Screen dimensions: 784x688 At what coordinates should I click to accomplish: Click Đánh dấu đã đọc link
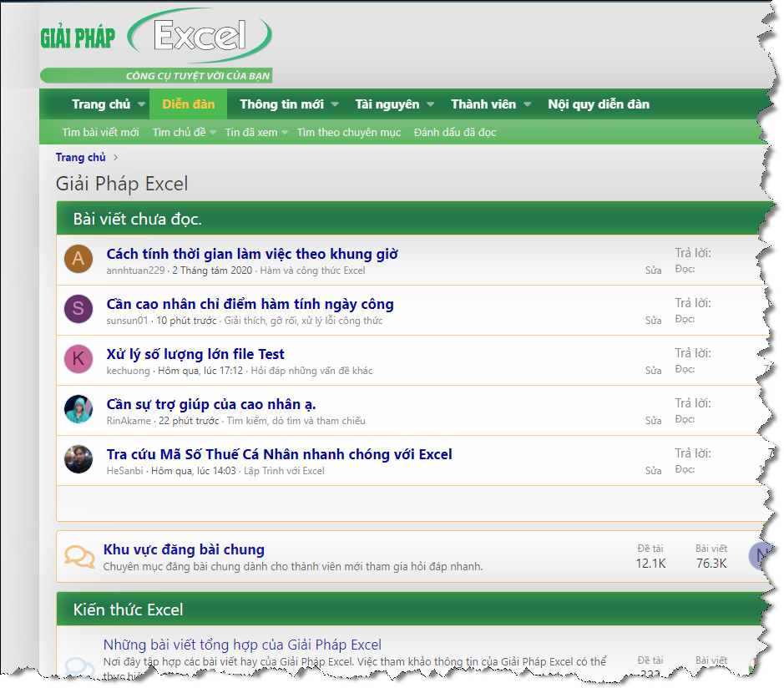point(454,133)
